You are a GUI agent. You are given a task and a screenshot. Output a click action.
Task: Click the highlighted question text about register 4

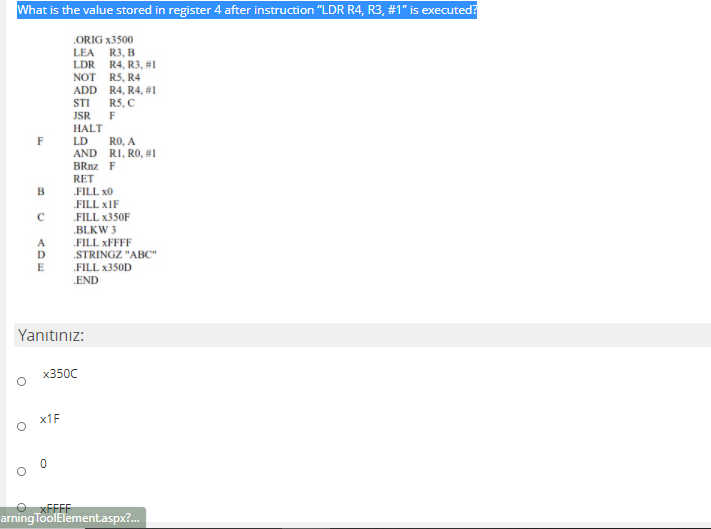click(x=247, y=10)
